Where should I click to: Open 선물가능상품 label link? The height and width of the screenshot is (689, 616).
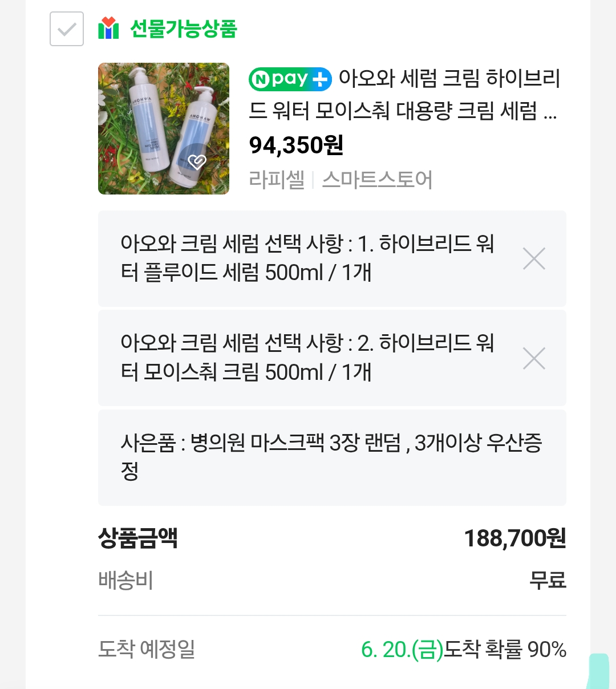183,29
